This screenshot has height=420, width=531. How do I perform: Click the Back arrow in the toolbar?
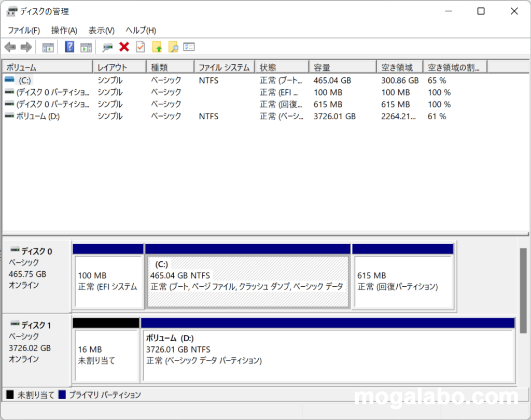(10, 47)
